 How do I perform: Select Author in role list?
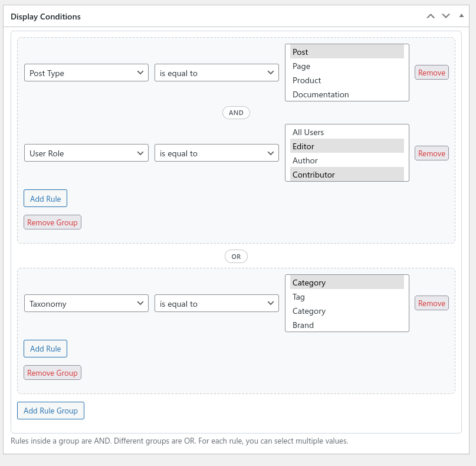click(347, 160)
